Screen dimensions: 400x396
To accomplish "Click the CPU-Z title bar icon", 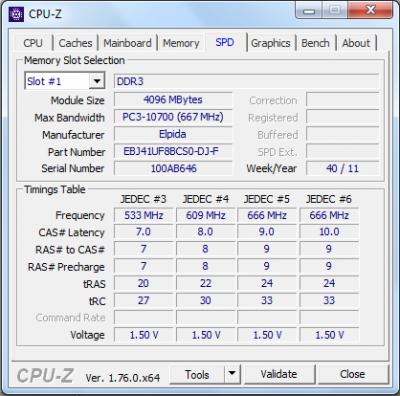I will 16,14.
